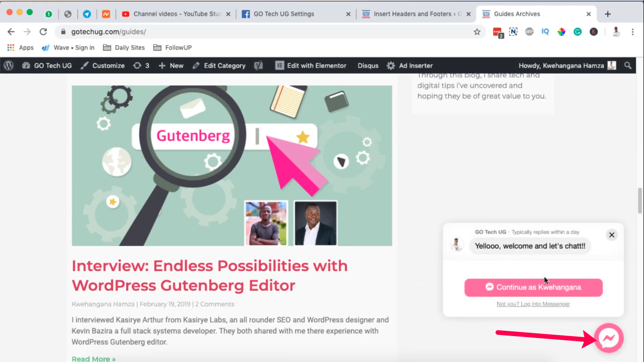Open the ABP Adblock Plus extension
Screen dimensions: 644x362
coord(529,32)
